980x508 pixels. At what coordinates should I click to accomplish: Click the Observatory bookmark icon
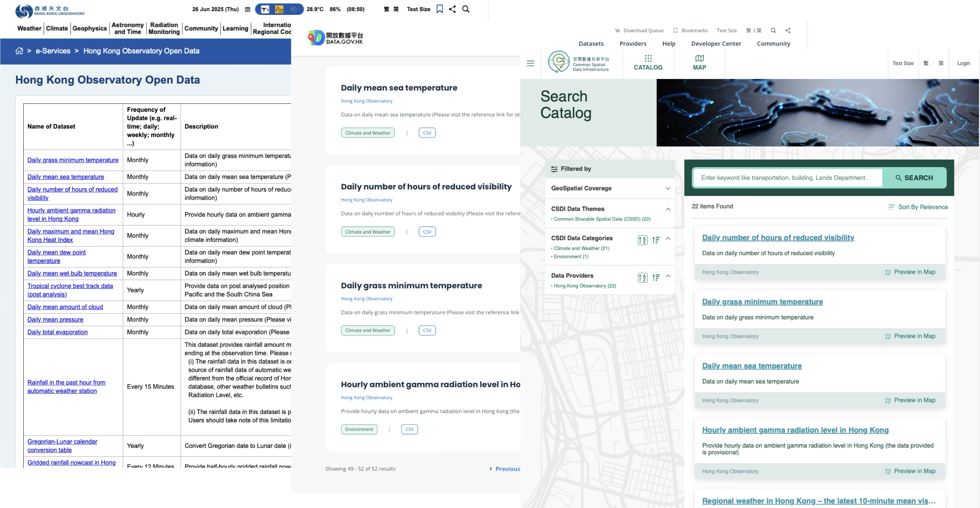(x=439, y=9)
